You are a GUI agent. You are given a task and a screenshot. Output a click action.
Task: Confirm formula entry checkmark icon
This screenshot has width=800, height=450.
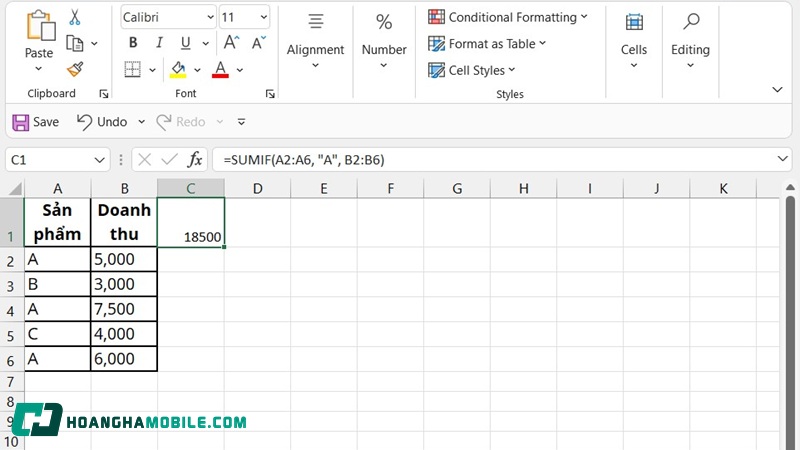[x=169, y=160]
